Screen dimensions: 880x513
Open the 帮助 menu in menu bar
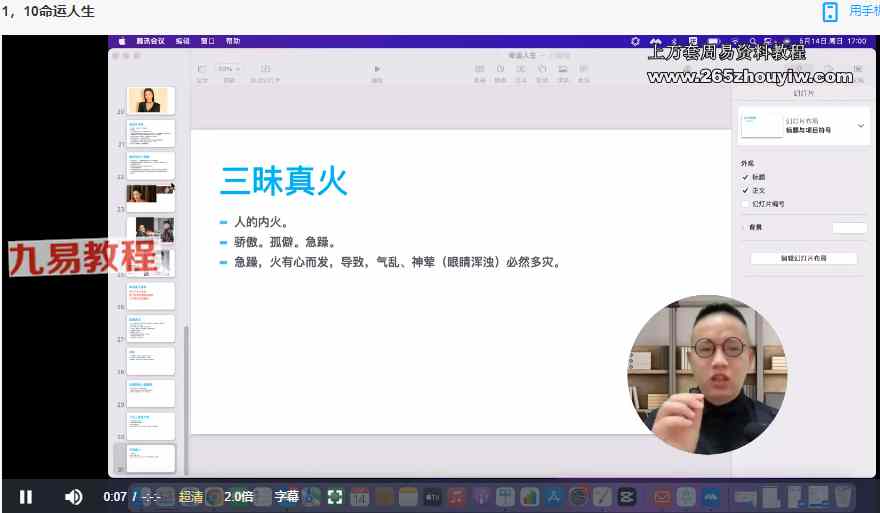233,41
